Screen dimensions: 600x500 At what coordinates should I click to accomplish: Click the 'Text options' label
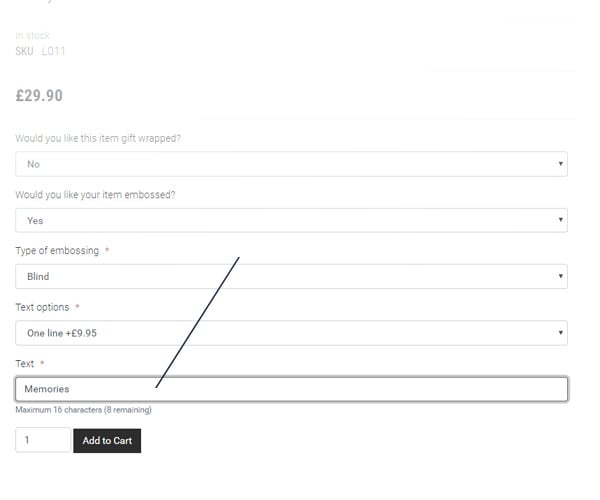click(x=42, y=307)
